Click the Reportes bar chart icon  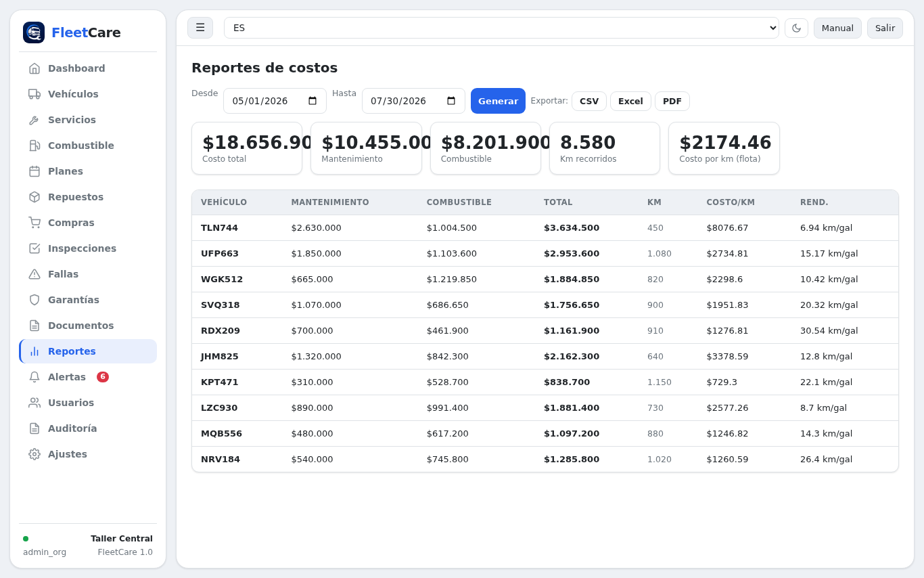coord(34,351)
